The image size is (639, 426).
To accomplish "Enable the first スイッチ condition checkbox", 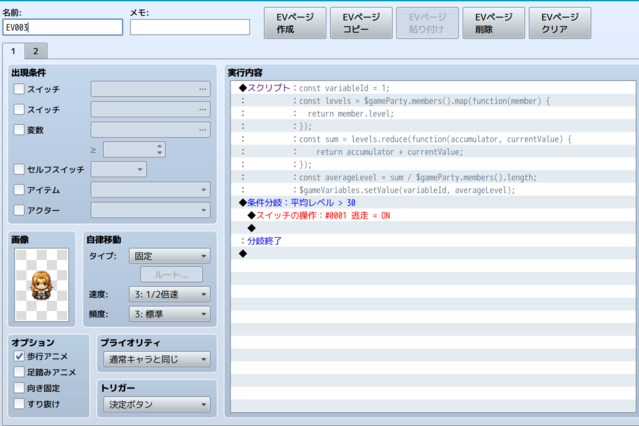I will click(19, 89).
